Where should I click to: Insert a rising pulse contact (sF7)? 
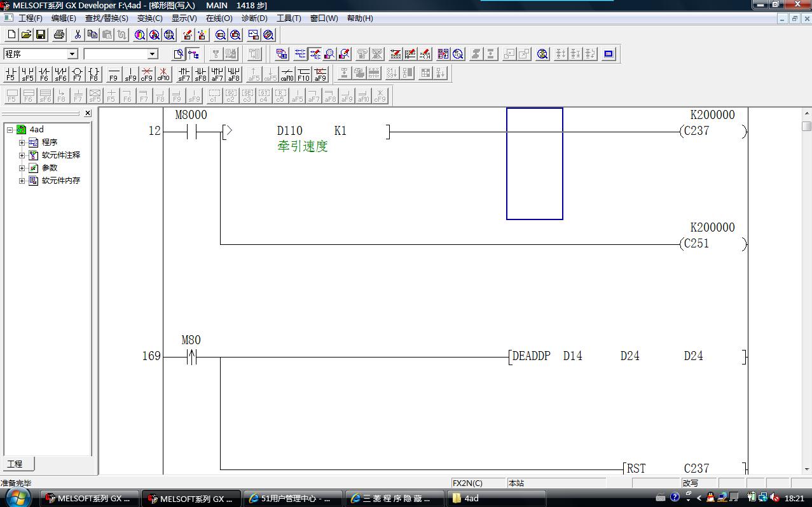[184, 74]
